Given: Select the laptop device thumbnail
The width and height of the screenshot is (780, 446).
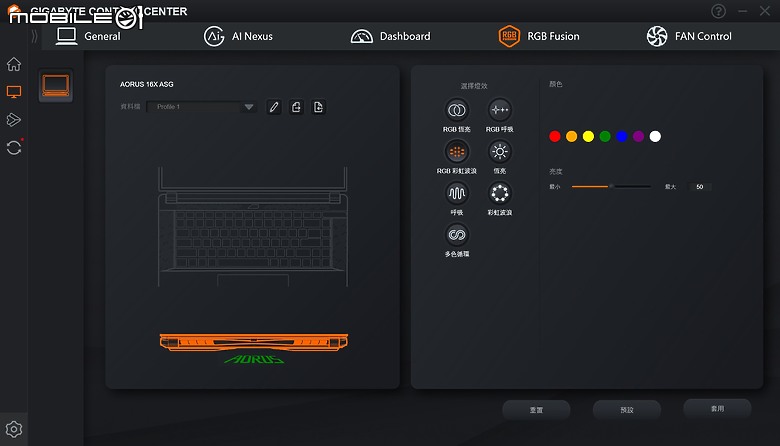Looking at the screenshot, I should (56, 86).
